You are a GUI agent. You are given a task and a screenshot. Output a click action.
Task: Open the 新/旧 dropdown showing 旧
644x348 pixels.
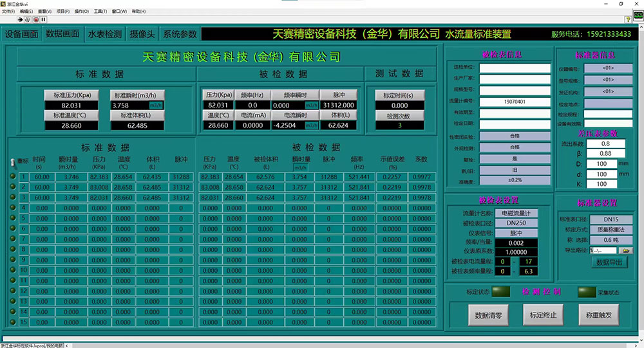pyautogui.click(x=515, y=170)
